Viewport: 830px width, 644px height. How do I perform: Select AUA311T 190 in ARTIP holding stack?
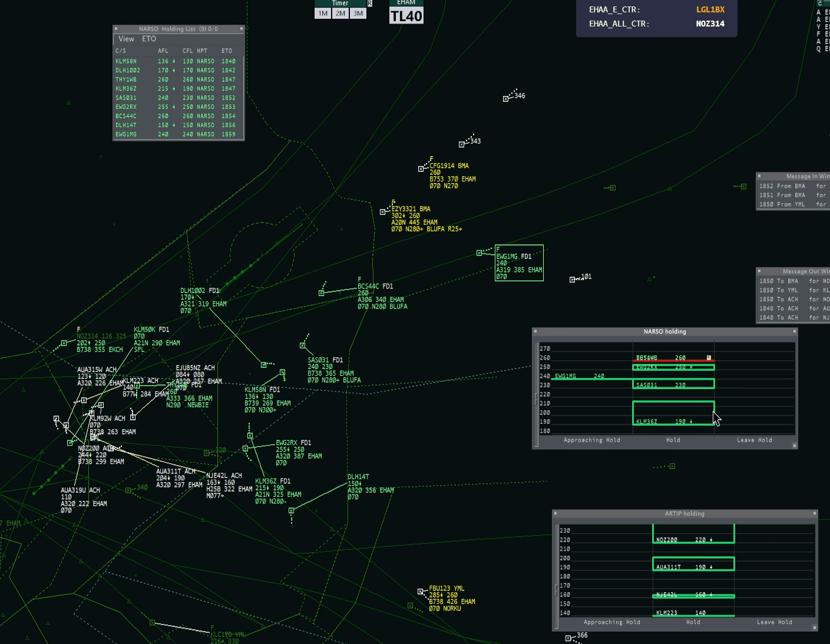pos(693,564)
